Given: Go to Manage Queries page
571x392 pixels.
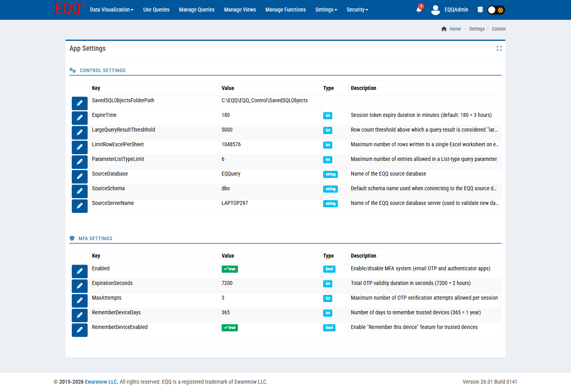Looking at the screenshot, I should click(x=197, y=10).
